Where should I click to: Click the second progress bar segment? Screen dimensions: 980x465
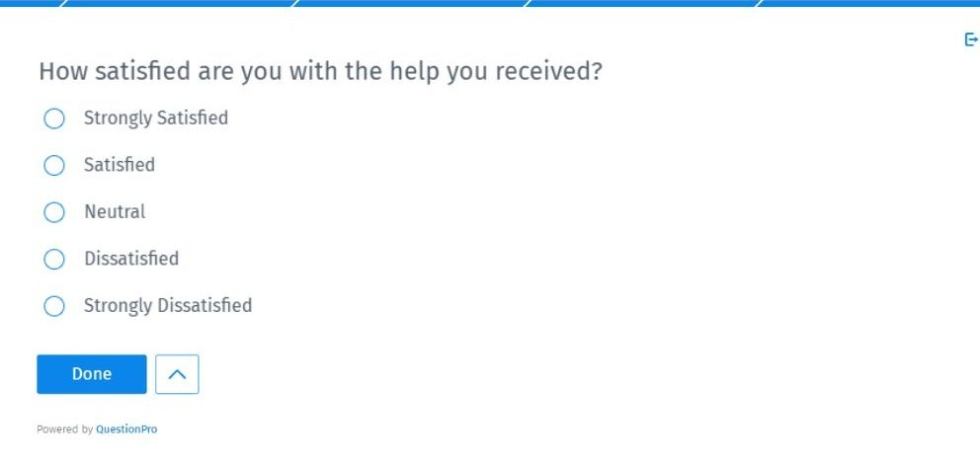[179, 3]
